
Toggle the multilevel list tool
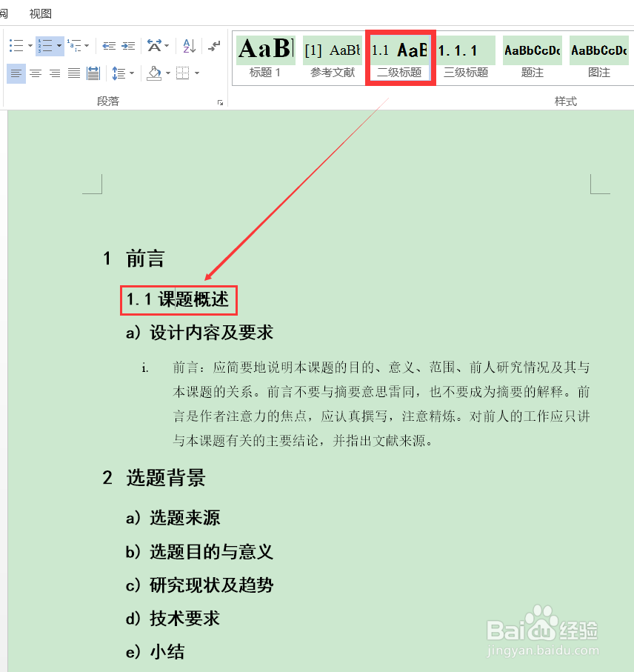pyautogui.click(x=73, y=45)
